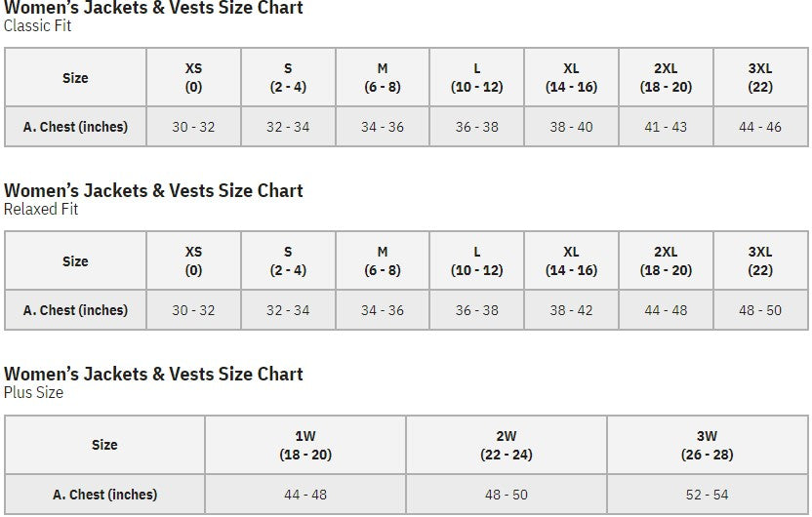Viewport: 812px width, 517px height.
Task: Select the XS (0) header in Classic Fit table
Action: point(193,78)
